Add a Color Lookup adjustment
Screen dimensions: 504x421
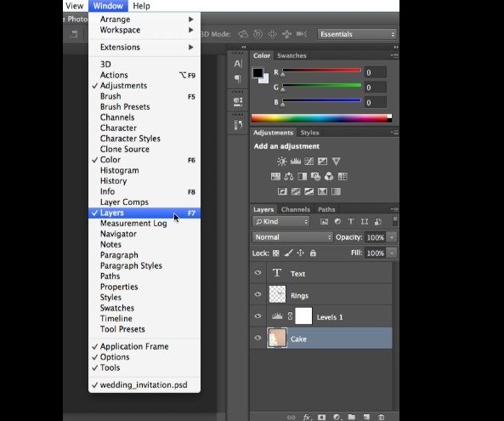(x=343, y=176)
